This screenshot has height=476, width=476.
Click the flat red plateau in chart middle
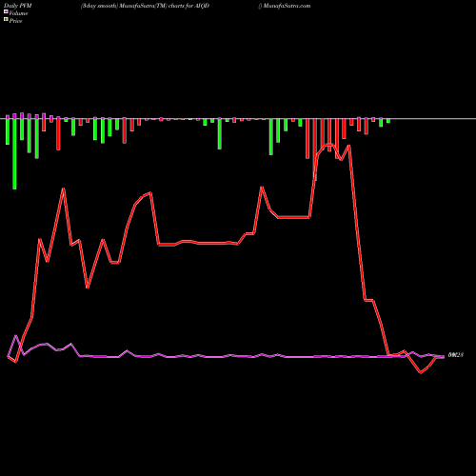[198, 243]
